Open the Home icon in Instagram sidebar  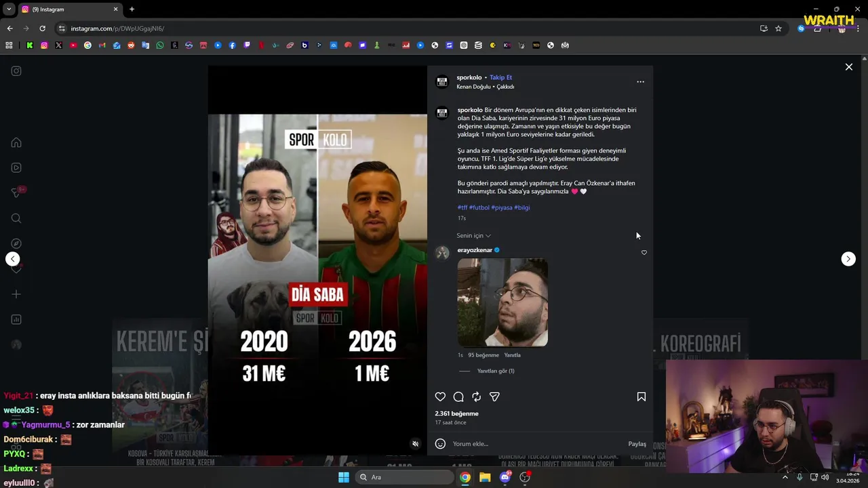(x=16, y=143)
